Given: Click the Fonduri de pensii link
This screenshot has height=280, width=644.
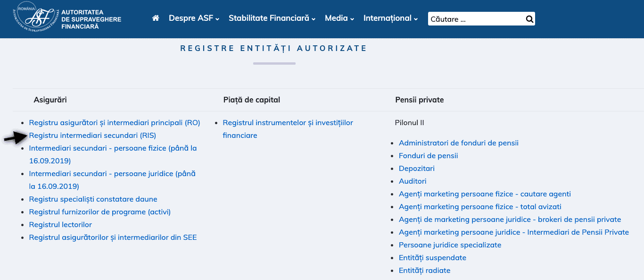Looking at the screenshot, I should coord(428,155).
